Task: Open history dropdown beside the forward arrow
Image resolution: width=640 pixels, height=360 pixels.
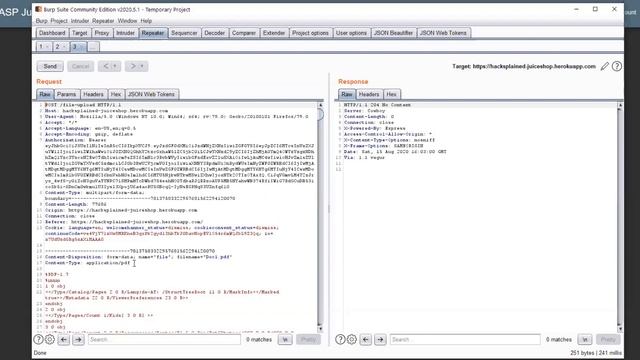Action: (142, 66)
